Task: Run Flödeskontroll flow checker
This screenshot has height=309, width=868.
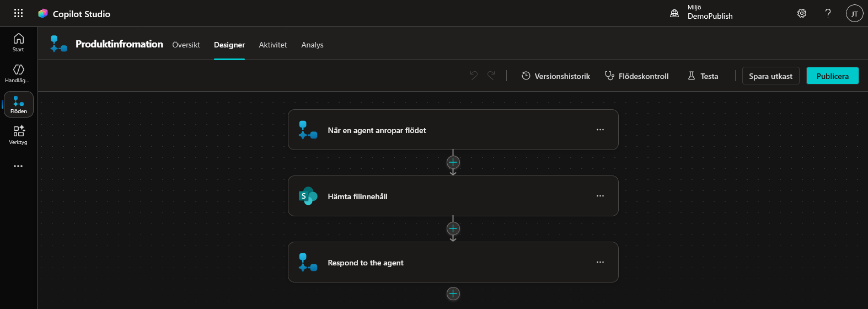Action: [x=637, y=76]
